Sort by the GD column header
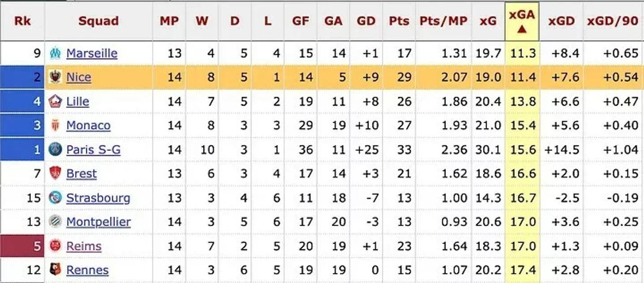The image size is (644, 283). click(x=366, y=21)
